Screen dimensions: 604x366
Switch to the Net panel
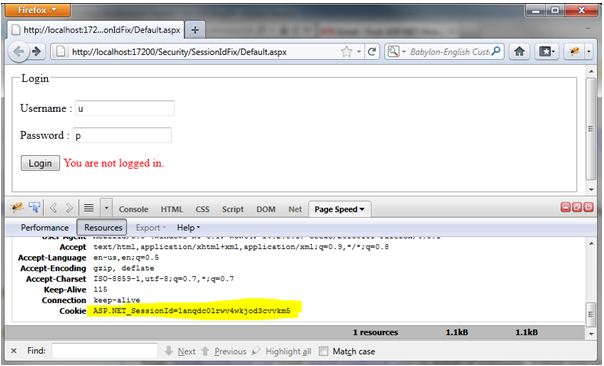point(295,209)
